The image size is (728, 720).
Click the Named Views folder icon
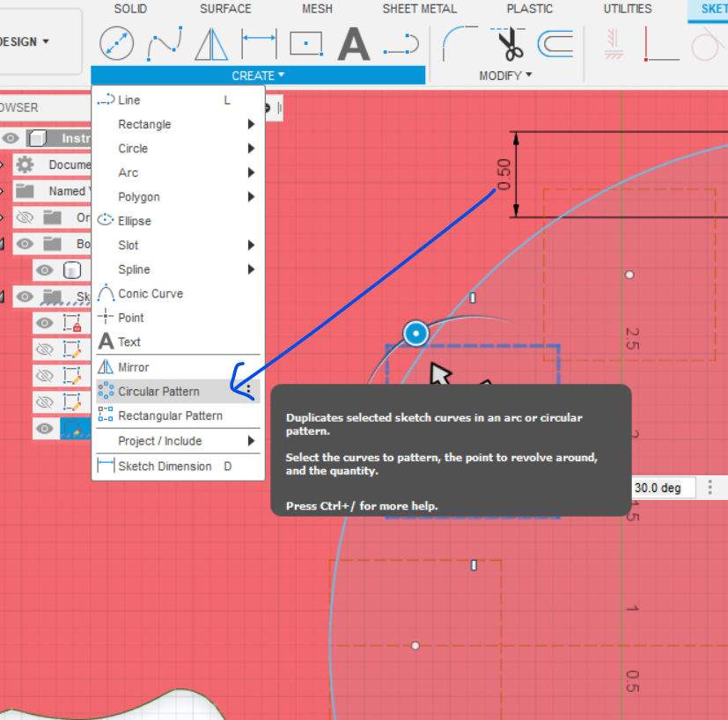pos(25,191)
